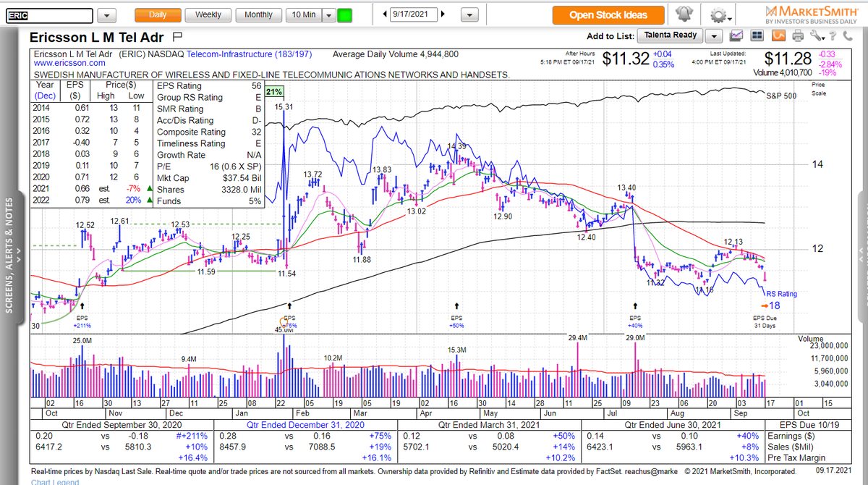868x485 pixels.
Task: Click the 2021 EPS estimate 0.66 row
Action: 93,190
